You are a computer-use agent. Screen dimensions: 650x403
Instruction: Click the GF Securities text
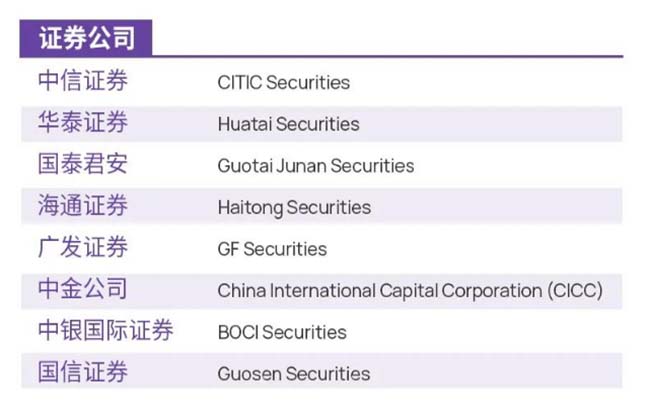272,249
